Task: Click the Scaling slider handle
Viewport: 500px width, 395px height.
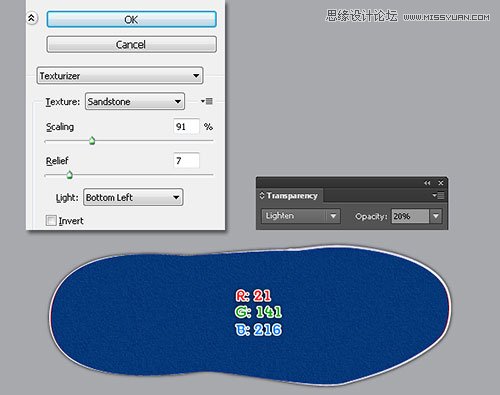Action: [x=92, y=141]
